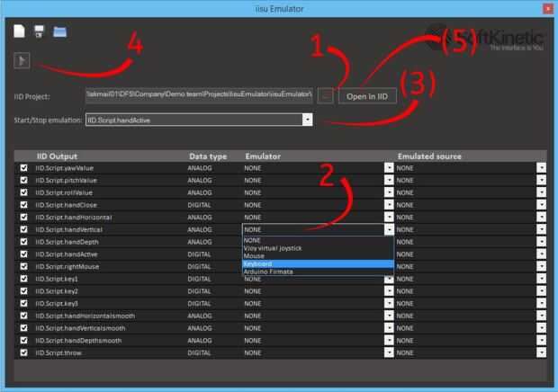Image resolution: width=558 pixels, height=392 pixels.
Task: Click the IID Project path field
Action: 199,94
